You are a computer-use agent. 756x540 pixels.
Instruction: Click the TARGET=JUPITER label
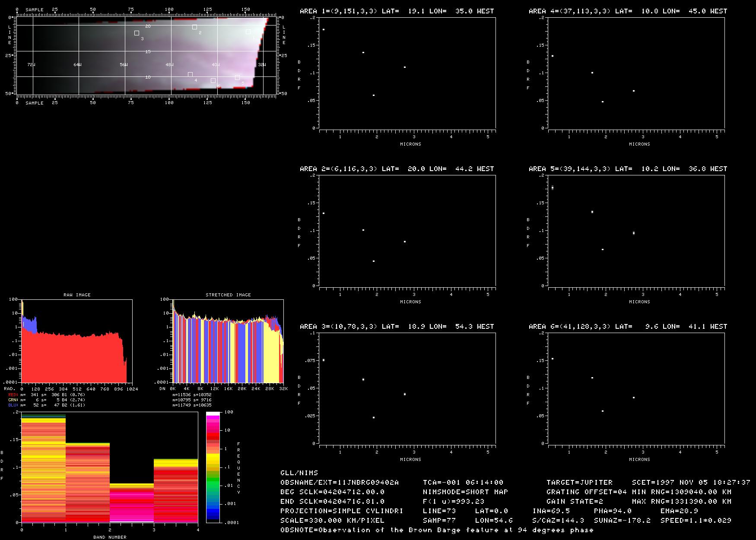click(x=579, y=482)
